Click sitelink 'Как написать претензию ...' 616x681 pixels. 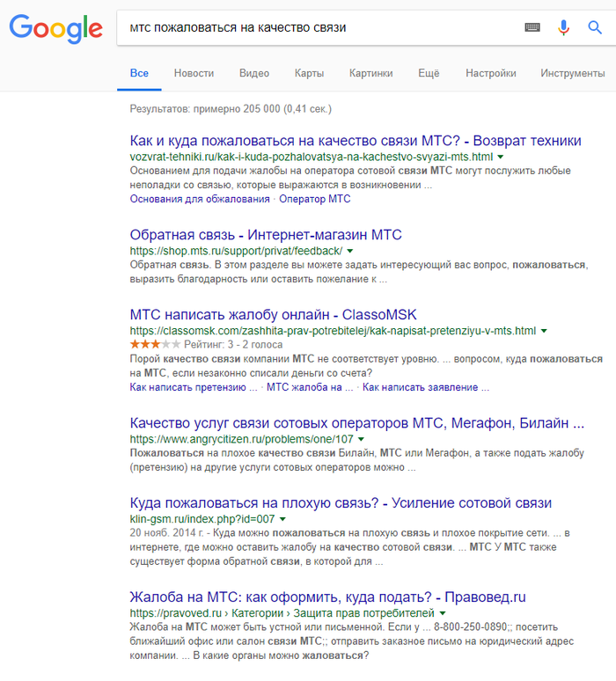[x=194, y=387]
